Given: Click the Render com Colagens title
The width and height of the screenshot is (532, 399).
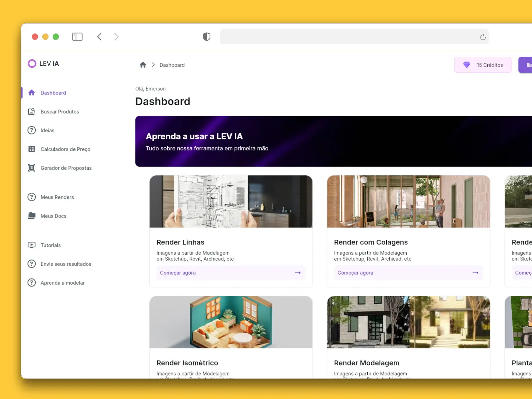Looking at the screenshot, I should [x=371, y=242].
